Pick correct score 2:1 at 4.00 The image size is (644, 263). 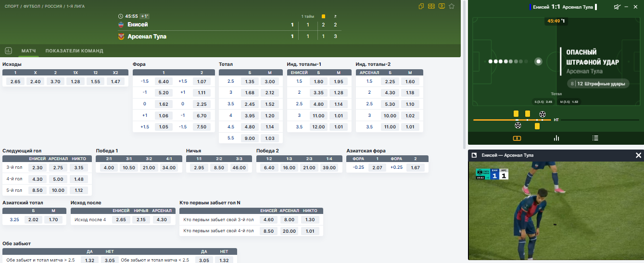109,168
